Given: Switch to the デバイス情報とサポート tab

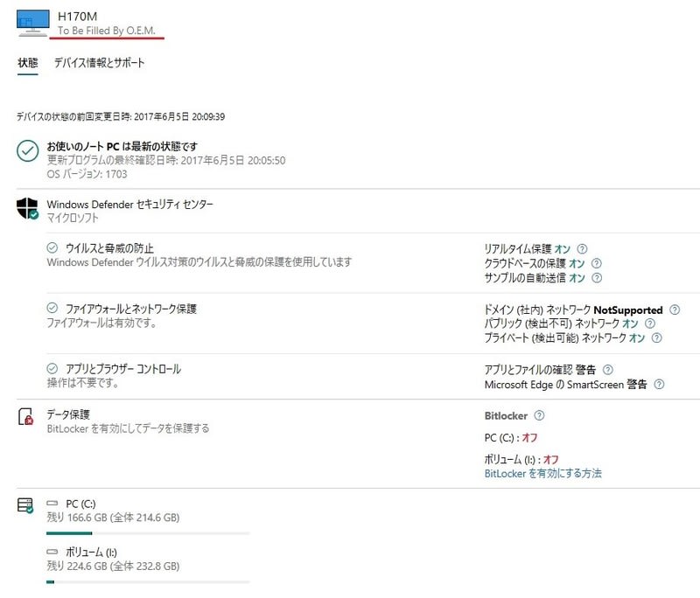Looking at the screenshot, I should (x=100, y=63).
